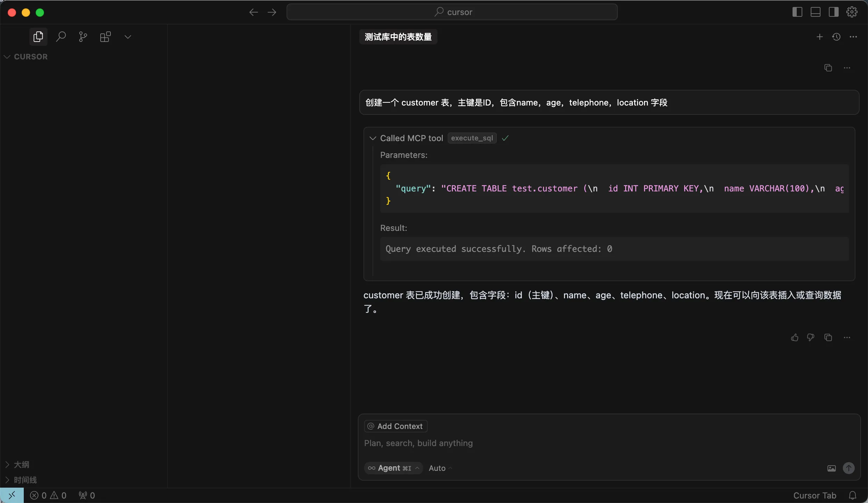Click the Add Context button
The height and width of the screenshot is (503, 868).
(x=396, y=426)
